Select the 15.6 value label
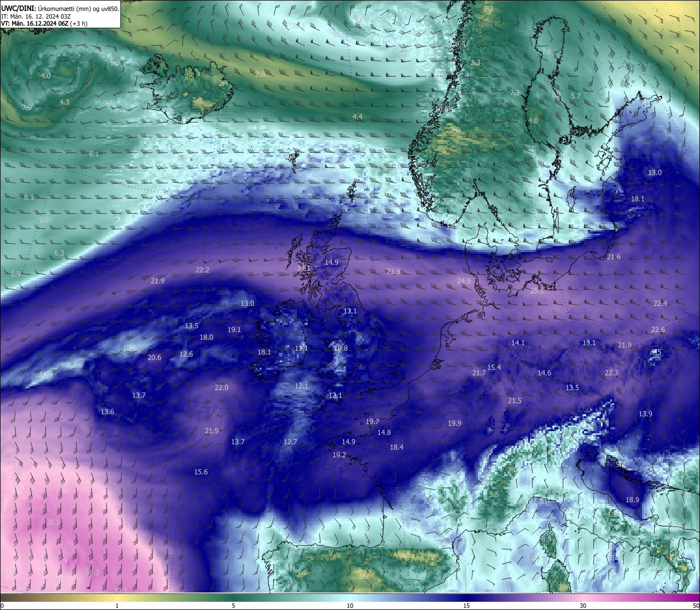This screenshot has width=700, height=610. (201, 472)
